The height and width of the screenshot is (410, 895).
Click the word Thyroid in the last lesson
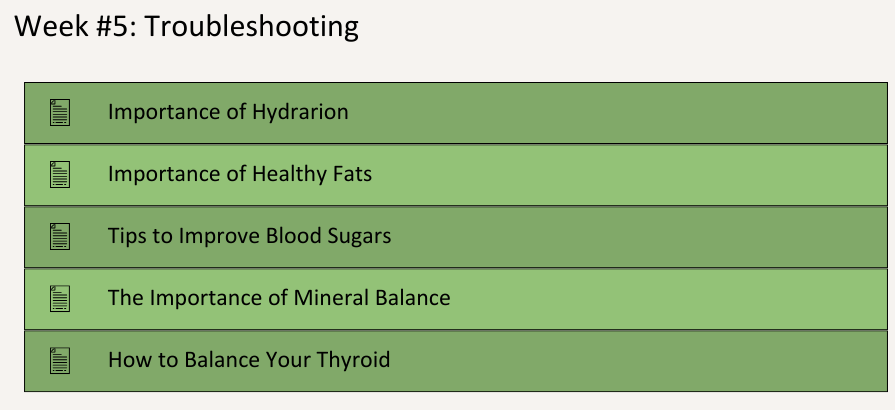click(x=353, y=360)
